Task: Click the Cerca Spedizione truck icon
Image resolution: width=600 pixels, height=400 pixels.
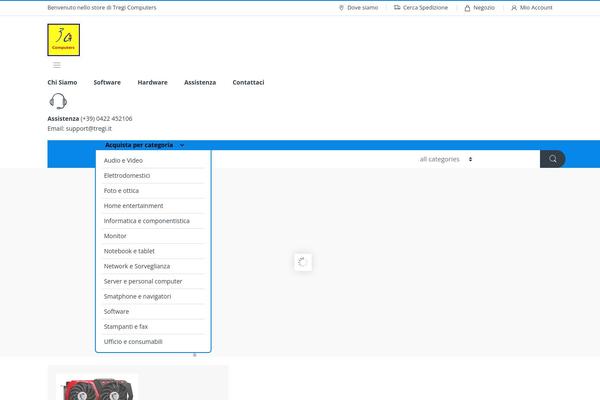Action: [x=397, y=8]
